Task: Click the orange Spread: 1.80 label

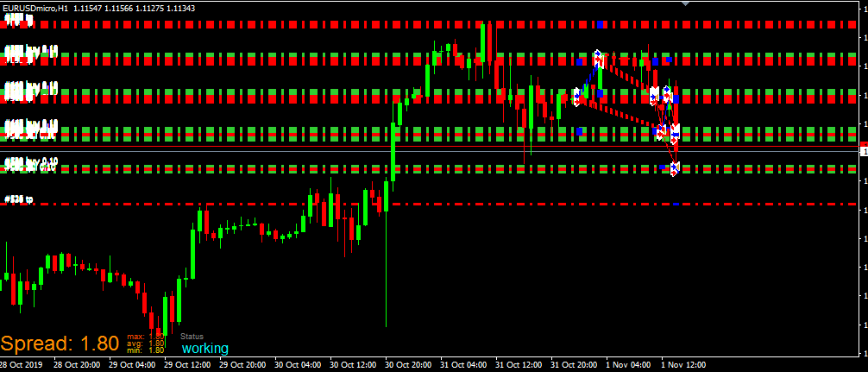Action: click(x=60, y=344)
